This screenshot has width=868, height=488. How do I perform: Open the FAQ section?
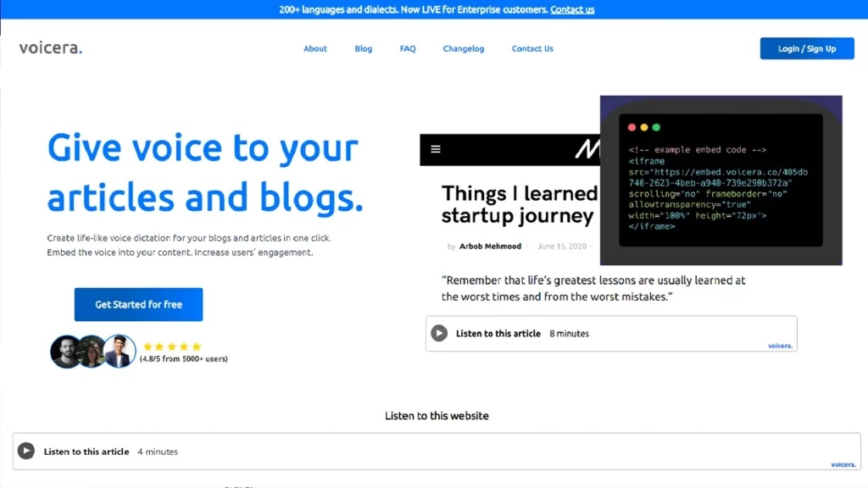coord(408,49)
